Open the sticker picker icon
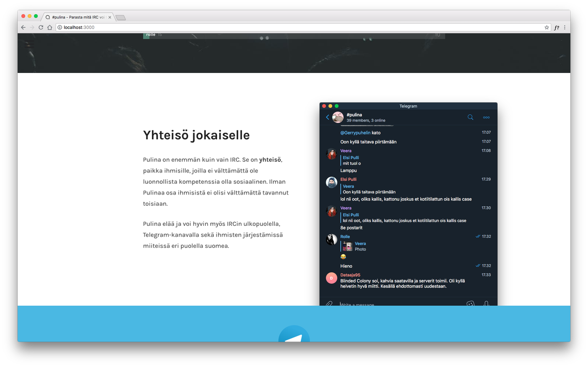The width and height of the screenshot is (588, 367). (x=470, y=304)
